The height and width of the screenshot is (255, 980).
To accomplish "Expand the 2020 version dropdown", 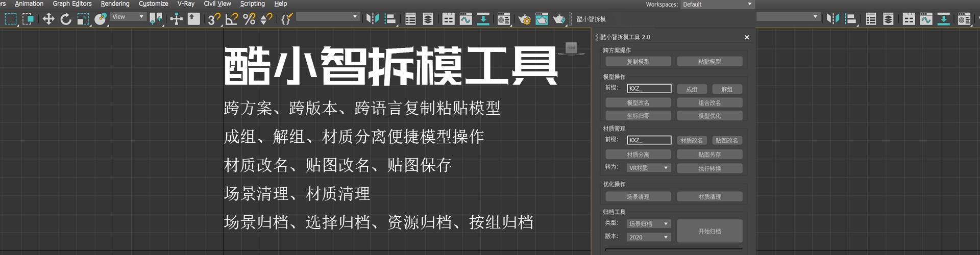I will click(649, 237).
